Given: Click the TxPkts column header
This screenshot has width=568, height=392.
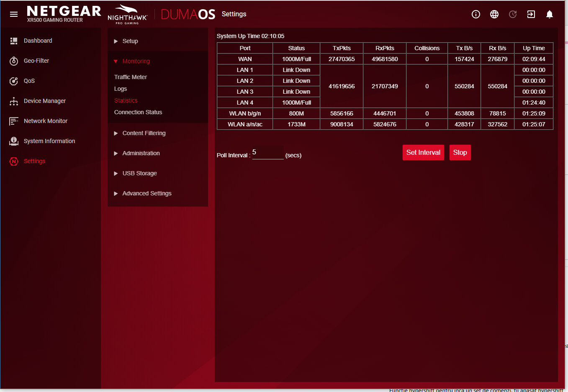Looking at the screenshot, I should click(342, 48).
